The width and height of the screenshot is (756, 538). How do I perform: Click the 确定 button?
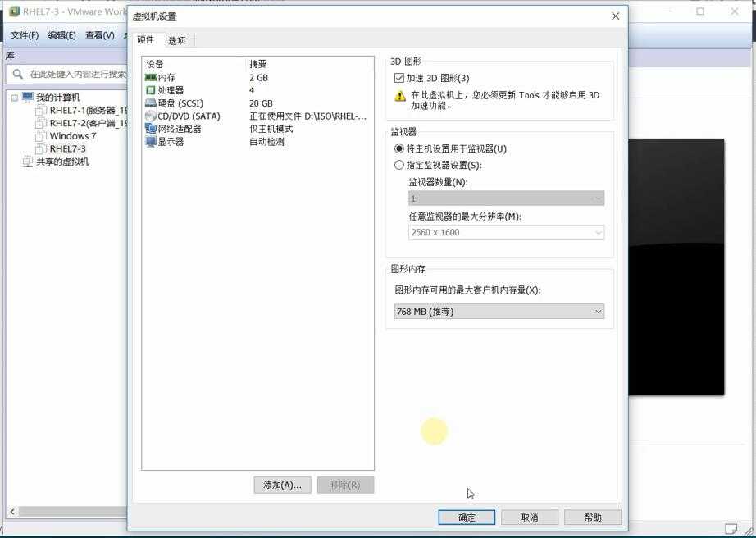point(467,517)
